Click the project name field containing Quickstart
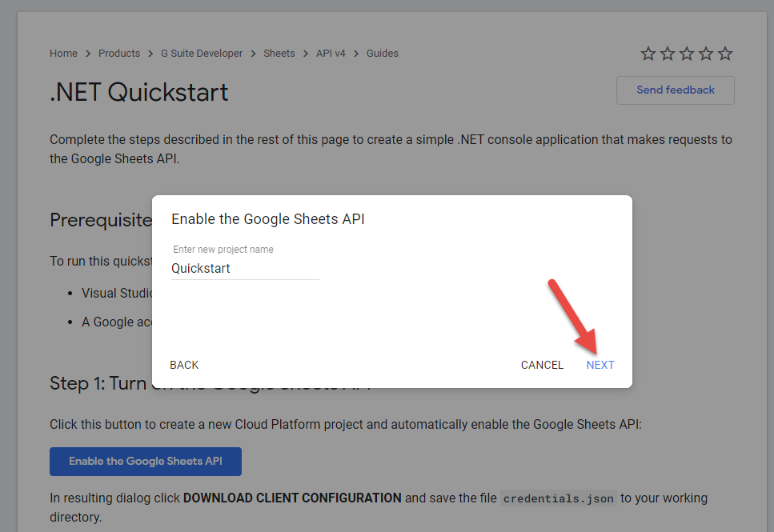 tap(245, 269)
